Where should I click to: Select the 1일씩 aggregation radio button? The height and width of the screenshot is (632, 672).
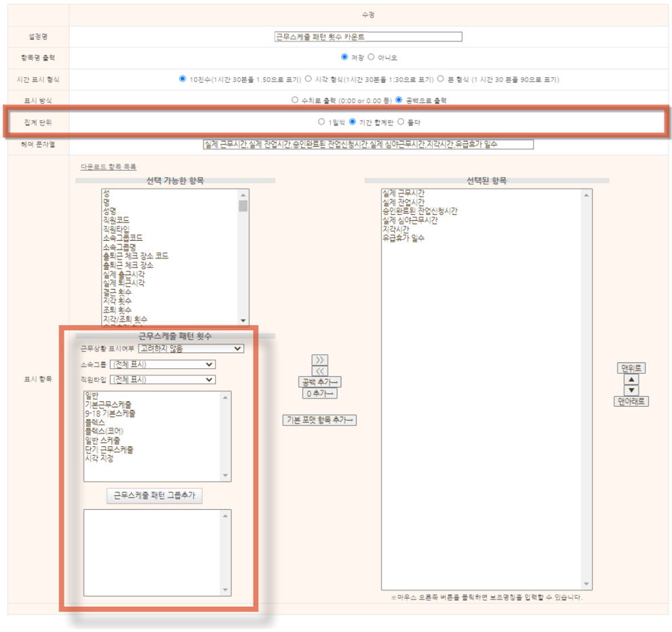[x=321, y=122]
